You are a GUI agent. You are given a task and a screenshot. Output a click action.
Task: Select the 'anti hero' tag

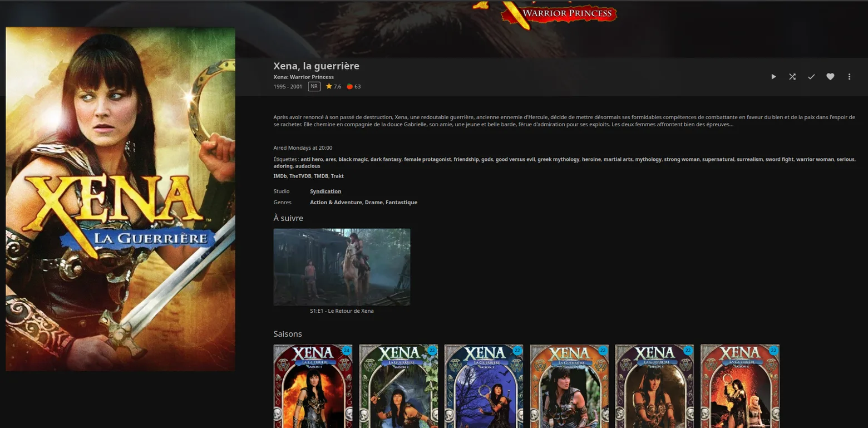(x=312, y=160)
